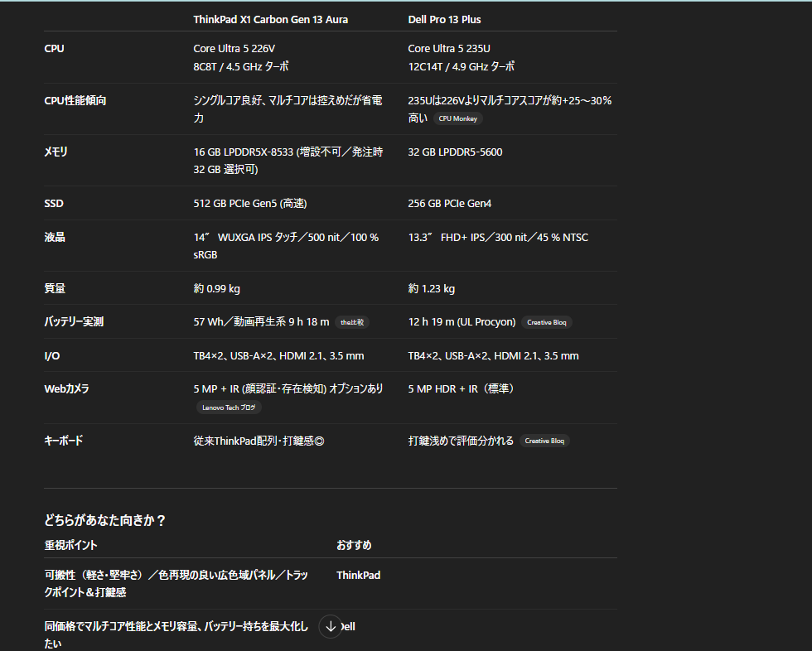812x651 pixels.
Task: Select ThinkPad in the おすすめ column
Action: 358,575
